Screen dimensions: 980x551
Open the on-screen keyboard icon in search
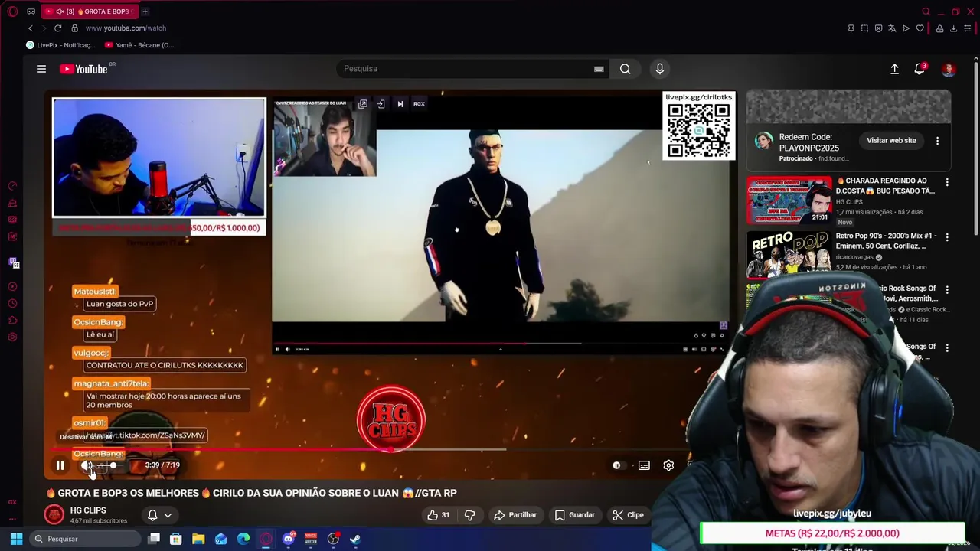tap(599, 69)
